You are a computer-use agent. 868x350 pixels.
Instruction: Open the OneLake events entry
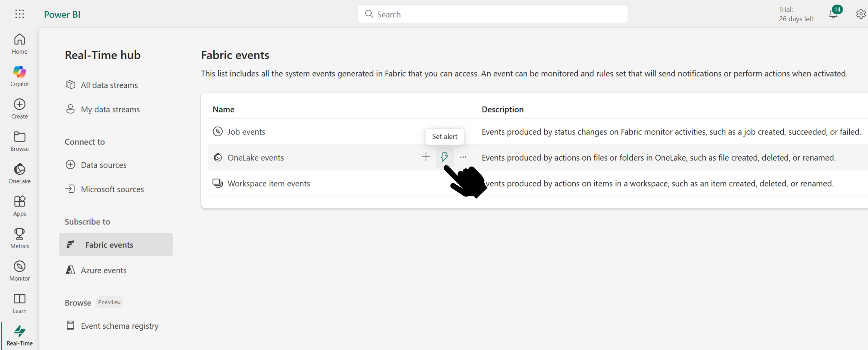click(255, 158)
